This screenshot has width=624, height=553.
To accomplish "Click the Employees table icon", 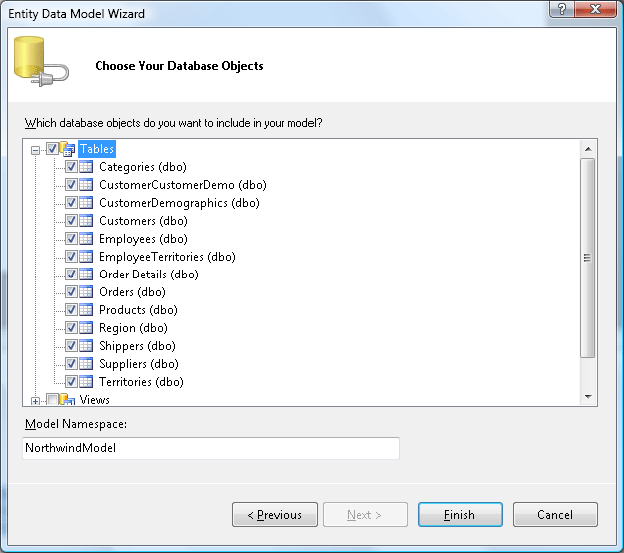I will (x=86, y=238).
